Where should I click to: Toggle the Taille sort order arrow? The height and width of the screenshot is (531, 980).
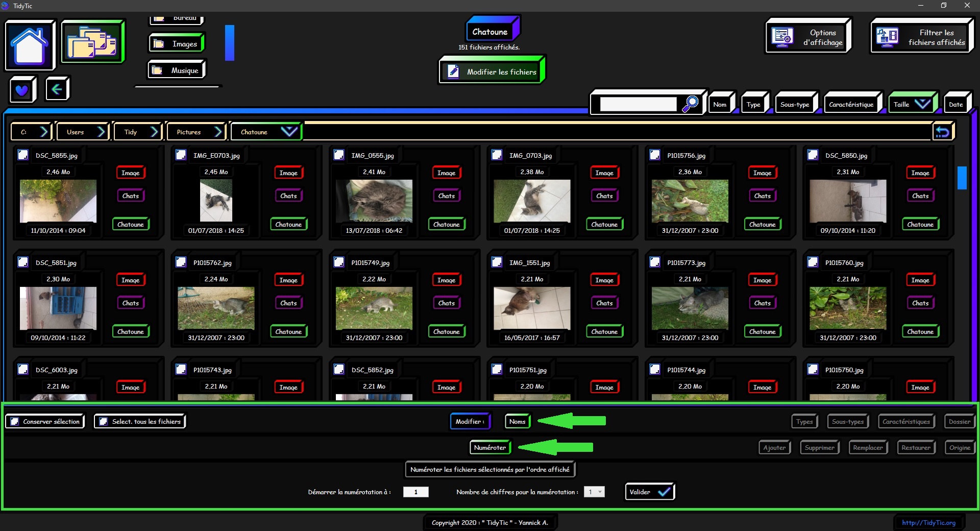point(922,104)
